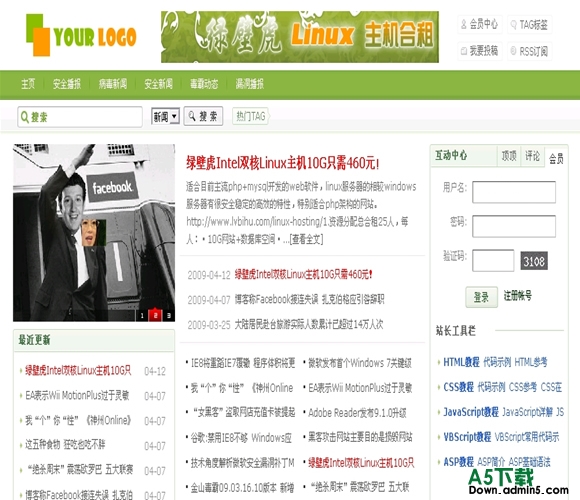Switch slideshow to slide 3
The image size is (580, 500).
click(x=169, y=315)
